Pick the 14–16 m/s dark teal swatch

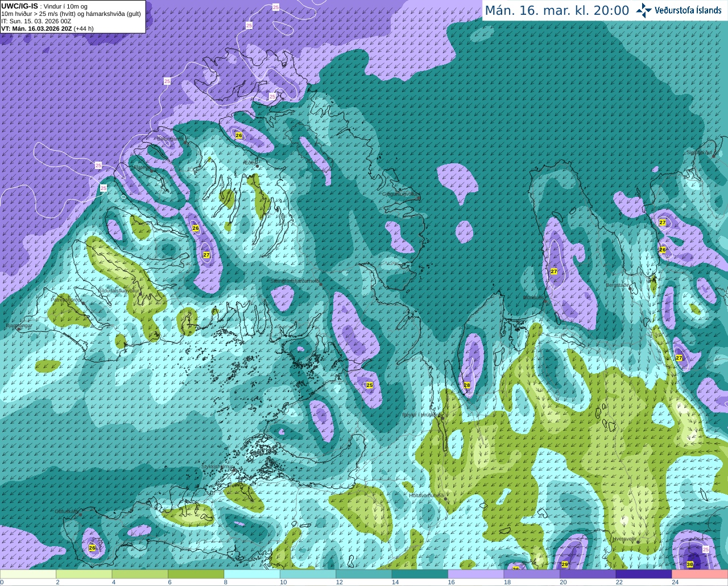point(421,574)
